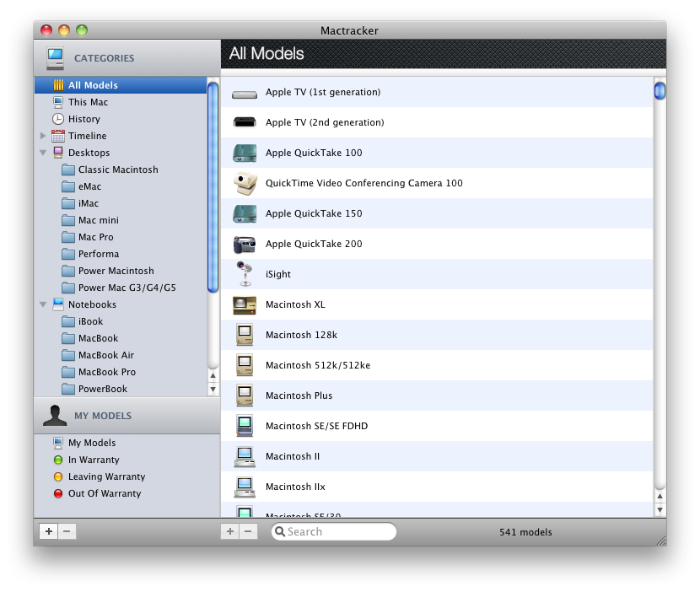Viewport: 700px width, 592px height.
Task: Click the Apple QuickTake 150 camera icon
Action: [245, 213]
